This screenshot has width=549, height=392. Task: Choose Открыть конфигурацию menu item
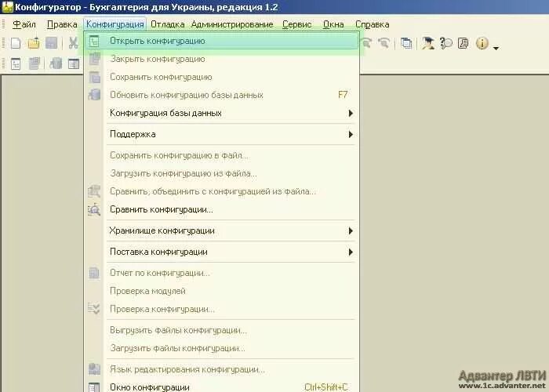222,41
